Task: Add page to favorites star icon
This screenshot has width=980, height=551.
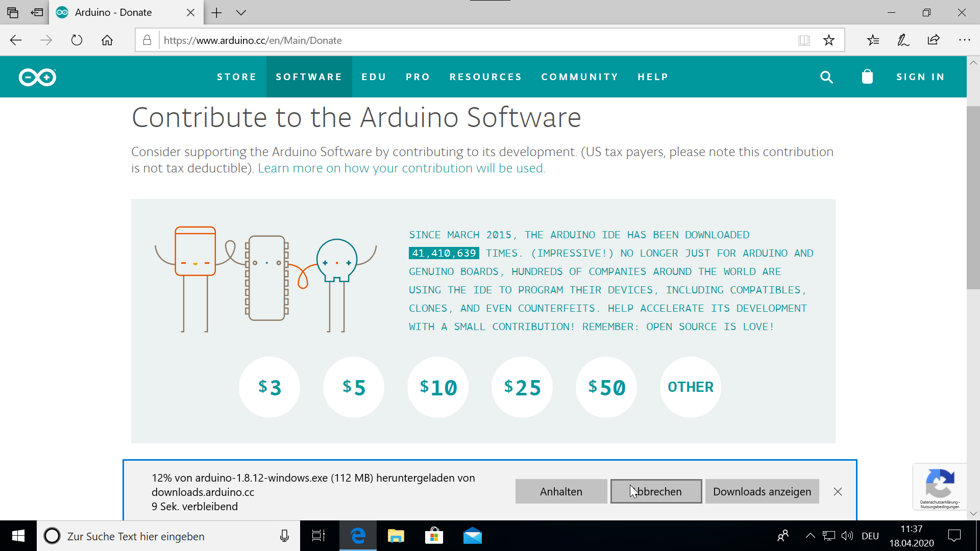Action: pos(829,40)
